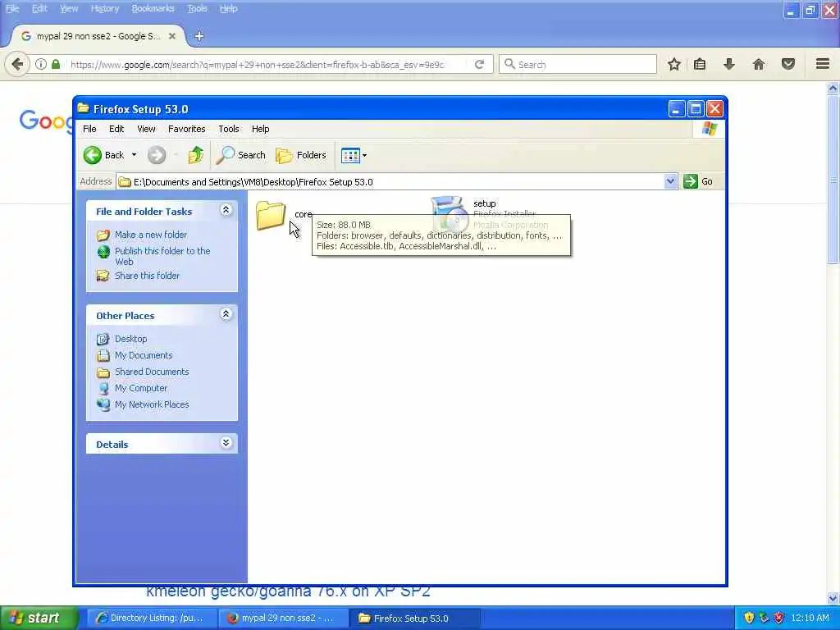Open My Network Places
Viewport: 840px width, 630px height.
click(152, 404)
